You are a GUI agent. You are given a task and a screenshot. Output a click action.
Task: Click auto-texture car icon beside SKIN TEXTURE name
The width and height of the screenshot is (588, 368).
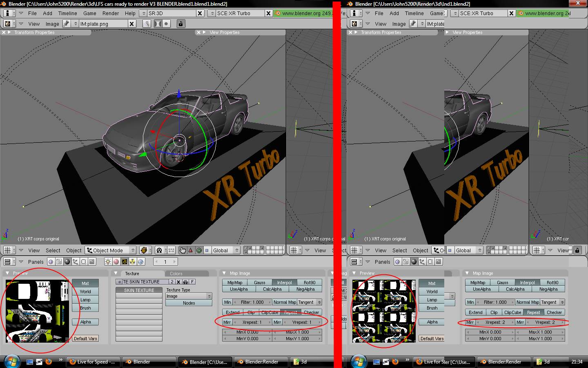(185, 282)
